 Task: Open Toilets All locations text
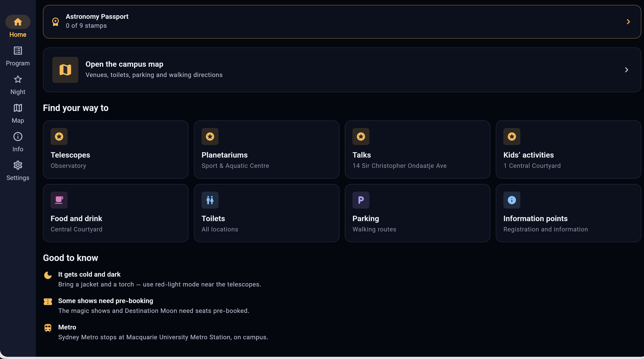220,229
